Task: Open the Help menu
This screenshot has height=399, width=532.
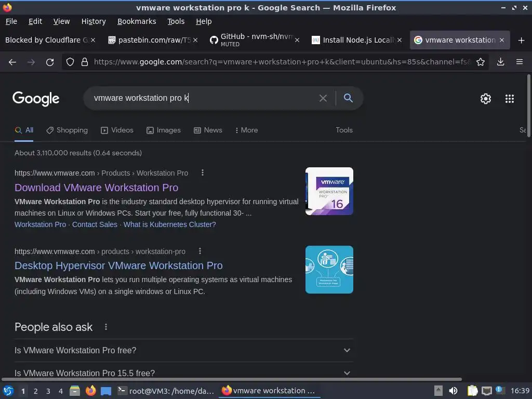Action: (x=204, y=21)
